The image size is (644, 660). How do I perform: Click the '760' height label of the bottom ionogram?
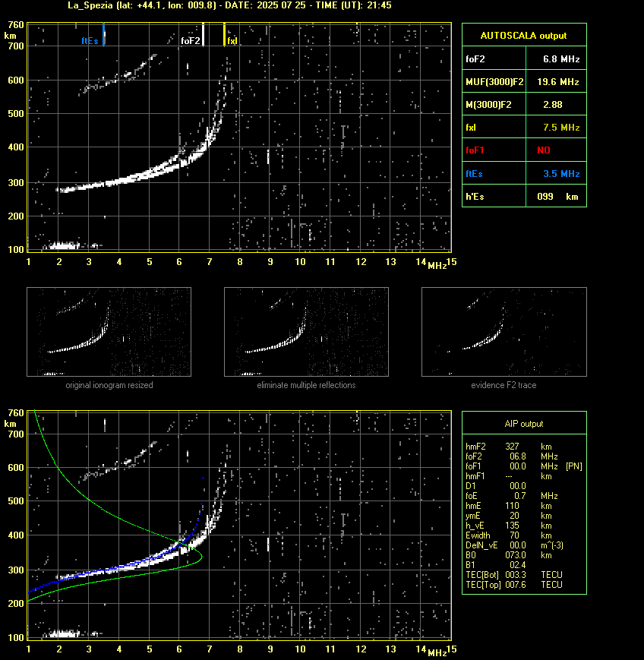(x=16, y=413)
